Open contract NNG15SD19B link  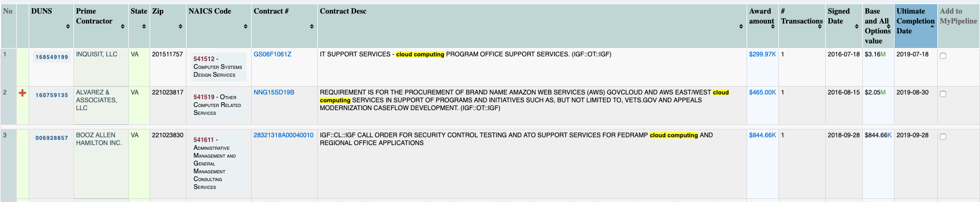tap(274, 92)
